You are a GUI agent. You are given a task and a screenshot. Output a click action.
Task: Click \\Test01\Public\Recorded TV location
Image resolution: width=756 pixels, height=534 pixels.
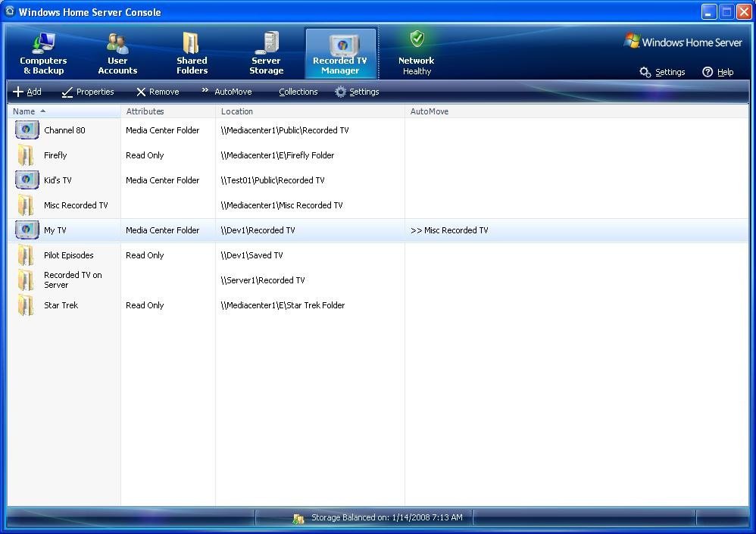point(273,180)
